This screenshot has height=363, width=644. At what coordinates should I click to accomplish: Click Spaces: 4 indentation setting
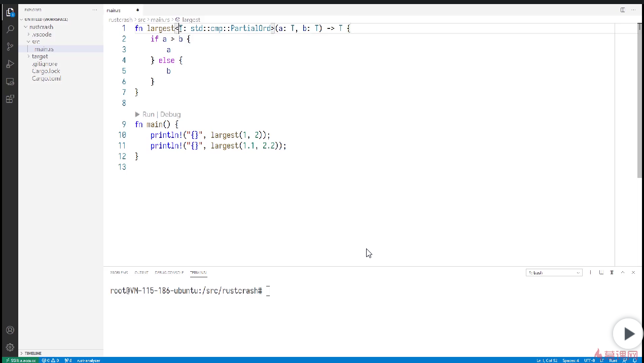[x=570, y=360]
